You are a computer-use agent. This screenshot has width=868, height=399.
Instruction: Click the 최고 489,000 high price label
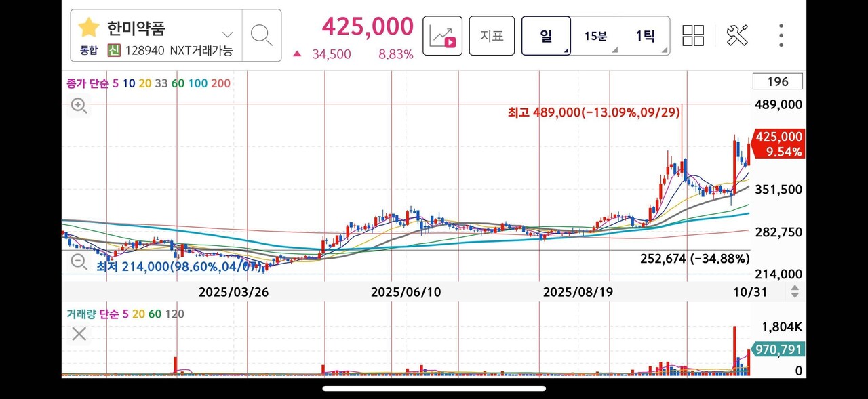tap(593, 113)
